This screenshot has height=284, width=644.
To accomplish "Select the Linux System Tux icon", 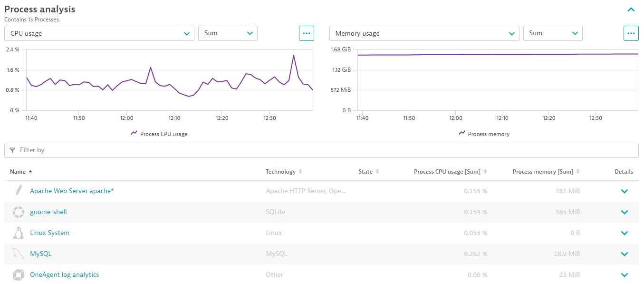I will [18, 233].
